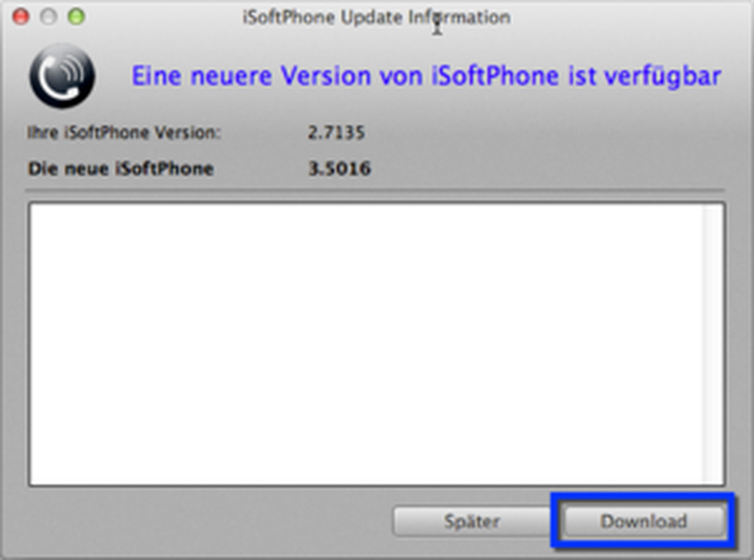Image resolution: width=754 pixels, height=560 pixels.
Task: Click the green zoom window button
Action: click(x=76, y=17)
